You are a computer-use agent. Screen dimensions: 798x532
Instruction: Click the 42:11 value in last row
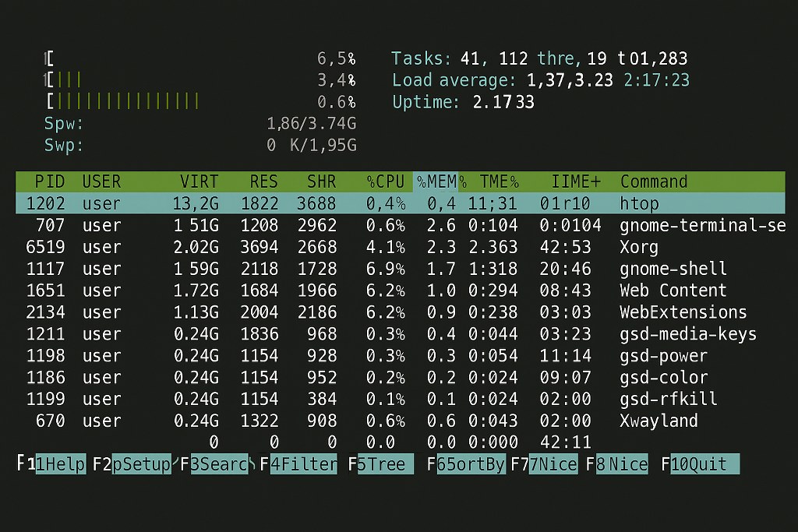coord(566,442)
